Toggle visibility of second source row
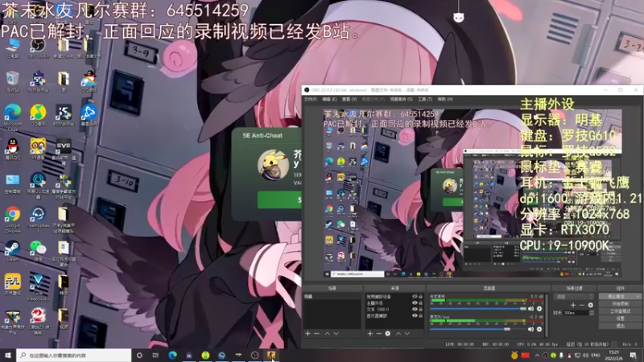The width and height of the screenshot is (644, 362). point(415,303)
